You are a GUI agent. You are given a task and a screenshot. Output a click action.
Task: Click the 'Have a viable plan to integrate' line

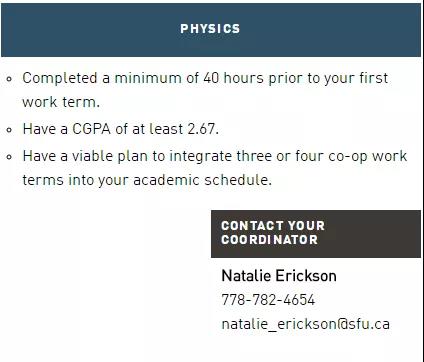click(x=215, y=156)
